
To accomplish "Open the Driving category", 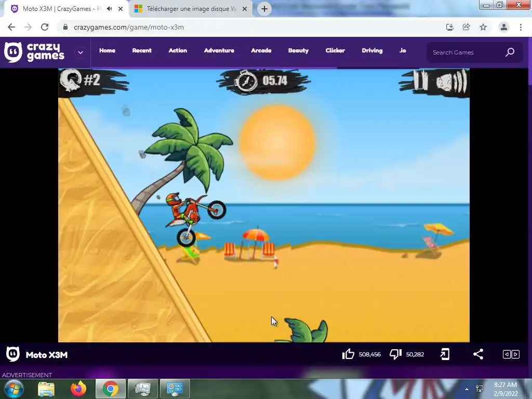I will click(x=372, y=50).
